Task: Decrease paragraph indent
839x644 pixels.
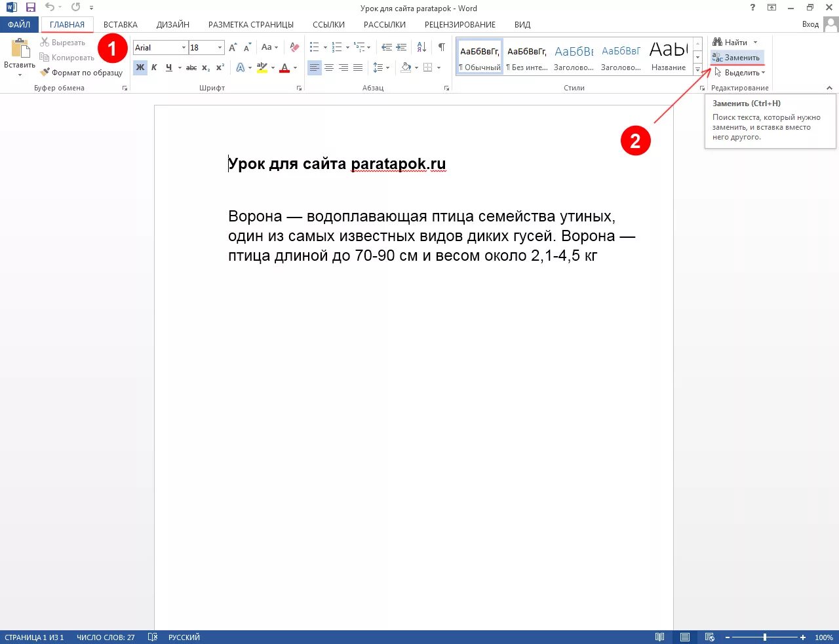Action: tap(387, 47)
